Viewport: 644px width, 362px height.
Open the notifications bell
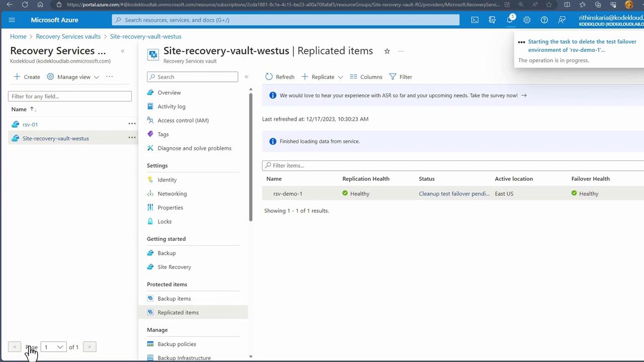[x=509, y=20]
